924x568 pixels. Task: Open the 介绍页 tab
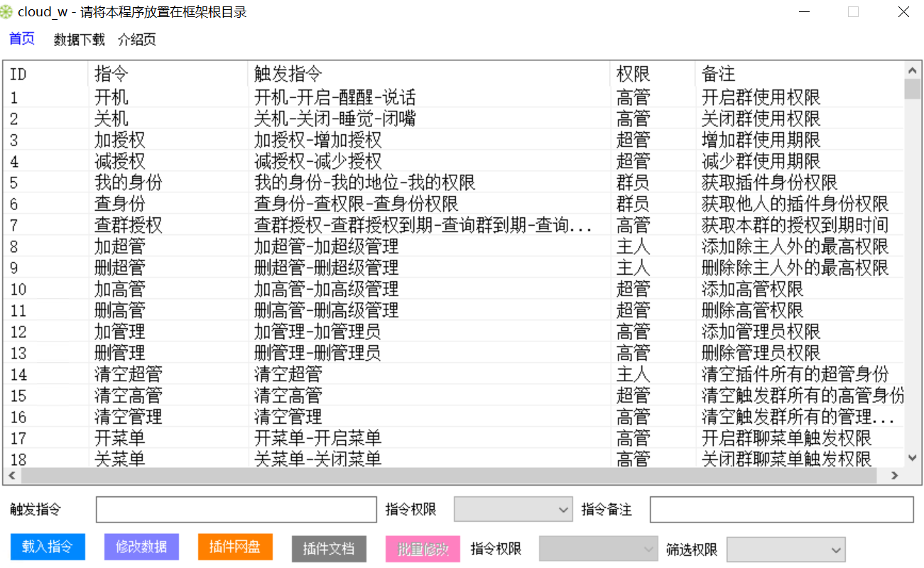[137, 40]
